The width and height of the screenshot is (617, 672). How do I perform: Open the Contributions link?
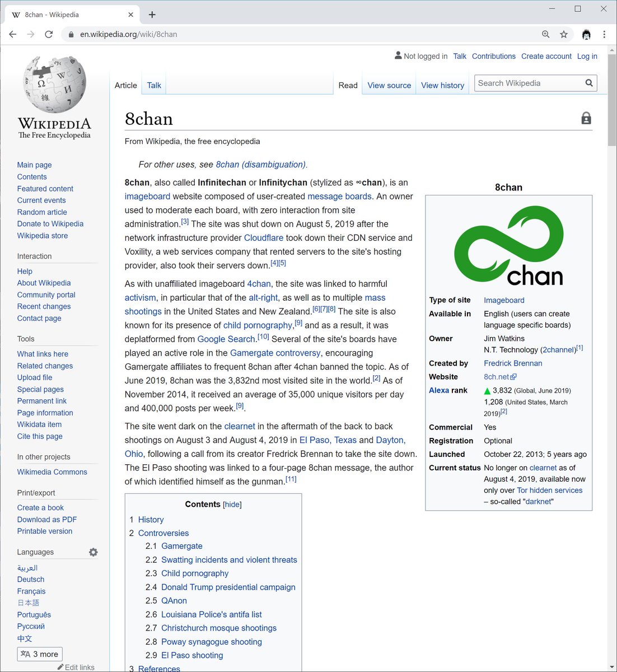click(x=494, y=56)
